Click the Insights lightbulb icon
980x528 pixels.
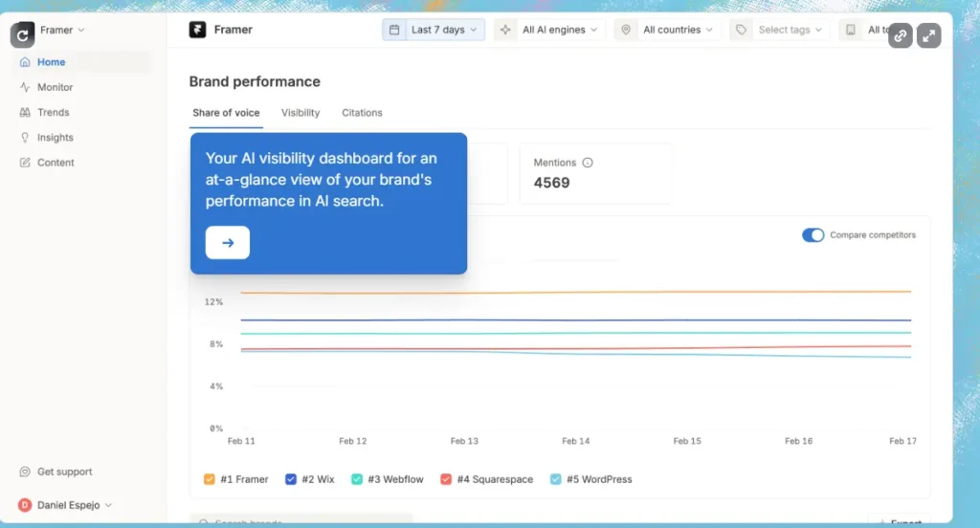point(25,138)
